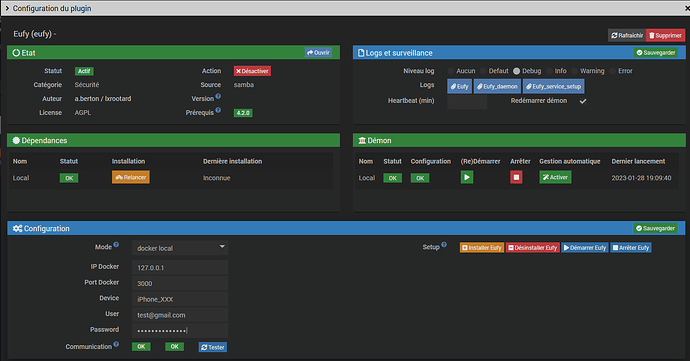The width and height of the screenshot is (690, 361).
Task: Click the Installer Eufy setup button
Action: point(482,248)
